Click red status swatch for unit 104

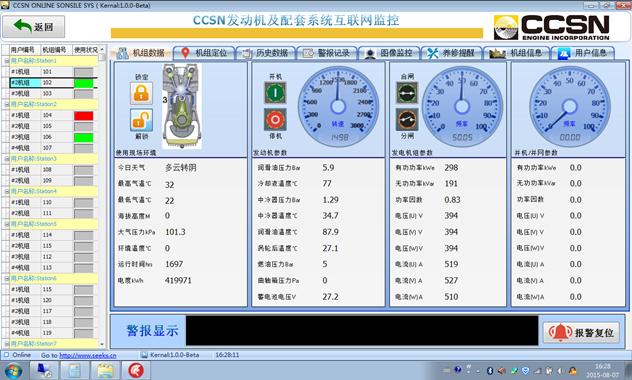coord(83,116)
